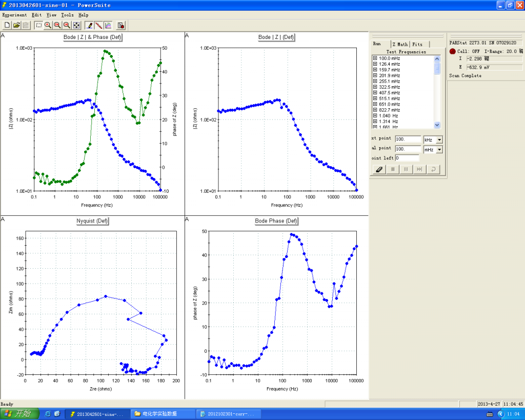
Task: Expand the 322.5 mHz tree item
Action: tap(375, 87)
